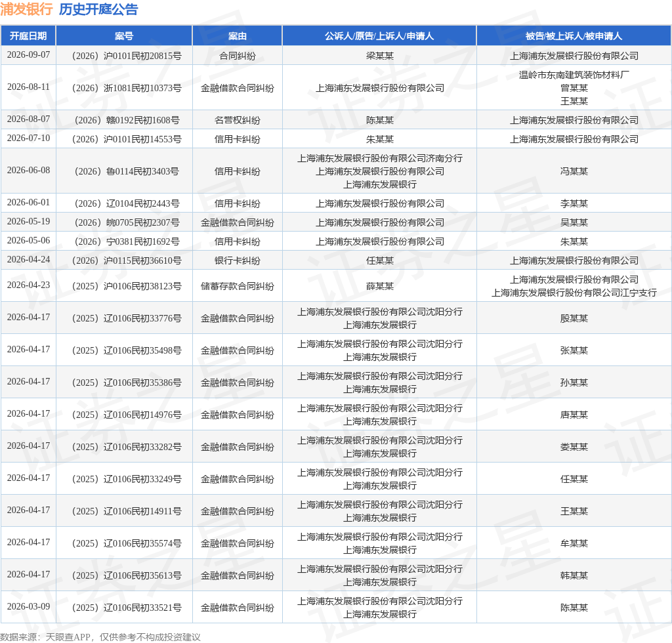Open case (2026)沪0101民初20815号
672x643 pixels.
pyautogui.click(x=127, y=56)
